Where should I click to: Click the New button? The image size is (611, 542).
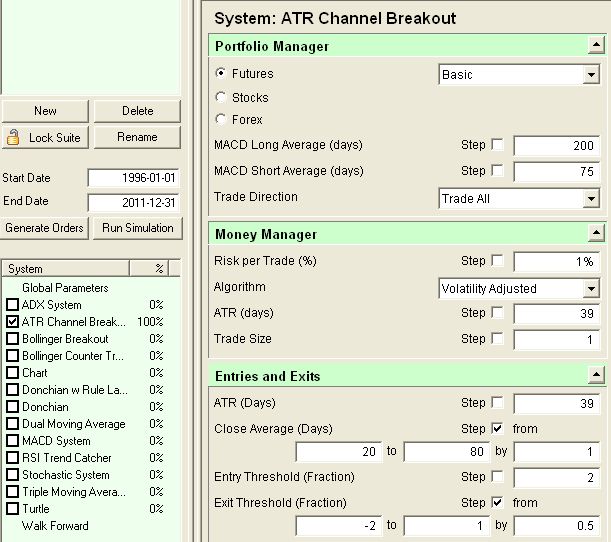point(45,111)
